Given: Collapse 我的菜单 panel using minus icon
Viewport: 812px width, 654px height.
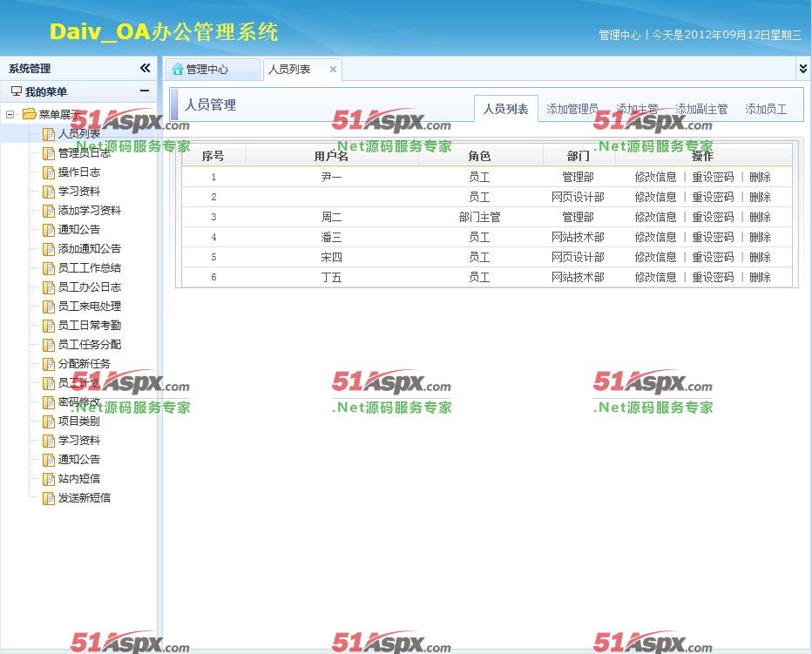Looking at the screenshot, I should [x=145, y=91].
